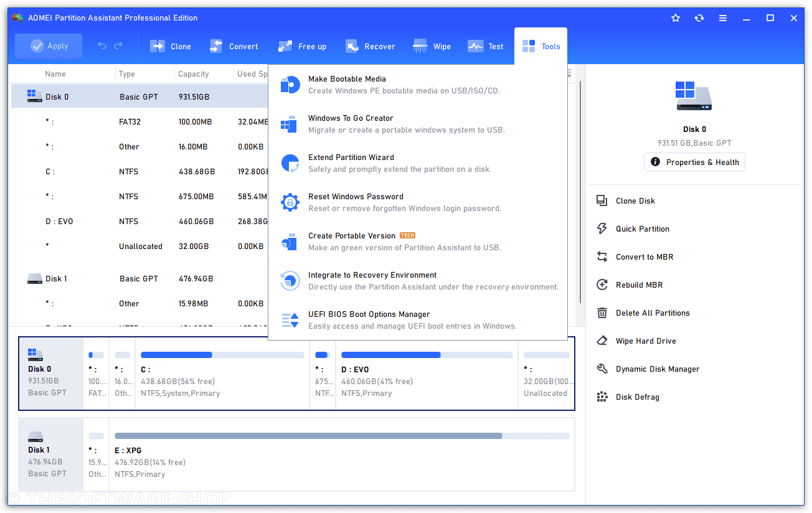812x513 pixels.
Task: Launch Extend Partition Wizard
Action: 418,163
